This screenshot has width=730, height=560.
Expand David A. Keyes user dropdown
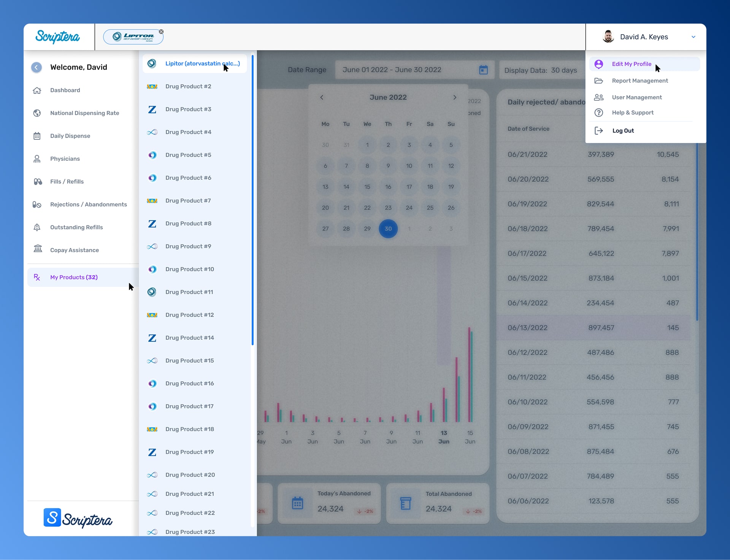tap(693, 37)
